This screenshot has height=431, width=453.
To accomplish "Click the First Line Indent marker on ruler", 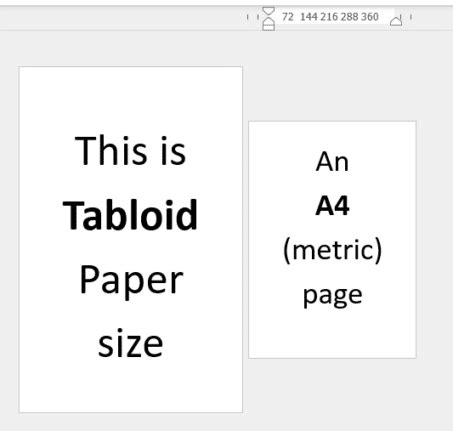I will pyautogui.click(x=268, y=11).
